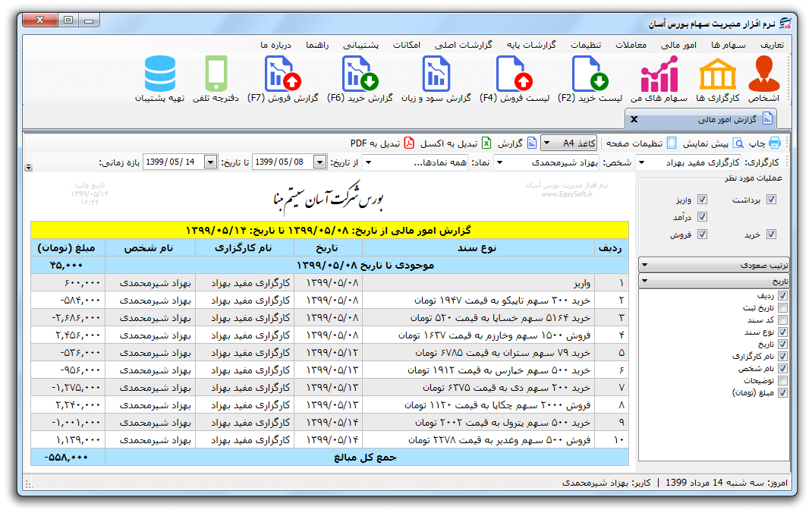Image resolution: width=812 pixels, height=513 pixels.
Task: Click the app logo in title bar
Action: (785, 24)
